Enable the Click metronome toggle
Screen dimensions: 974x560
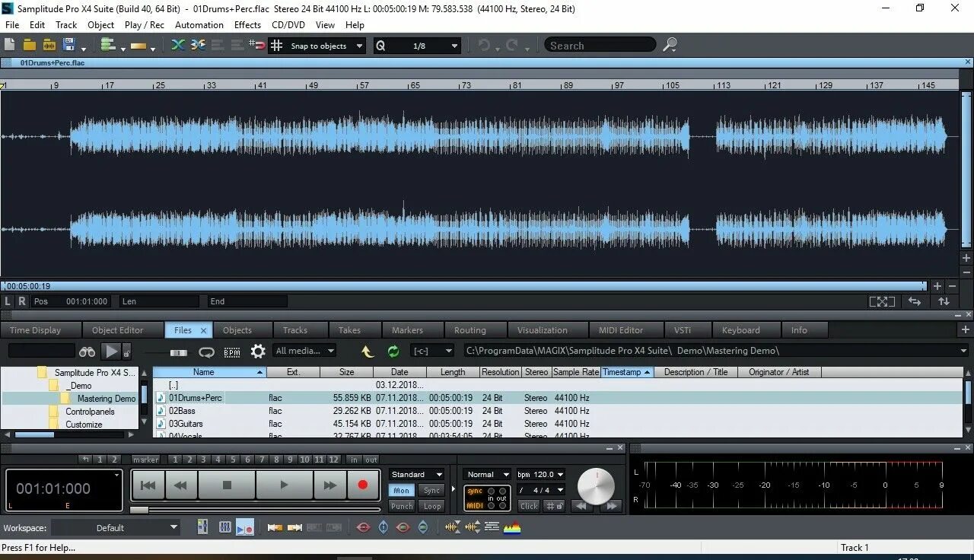[x=528, y=506]
